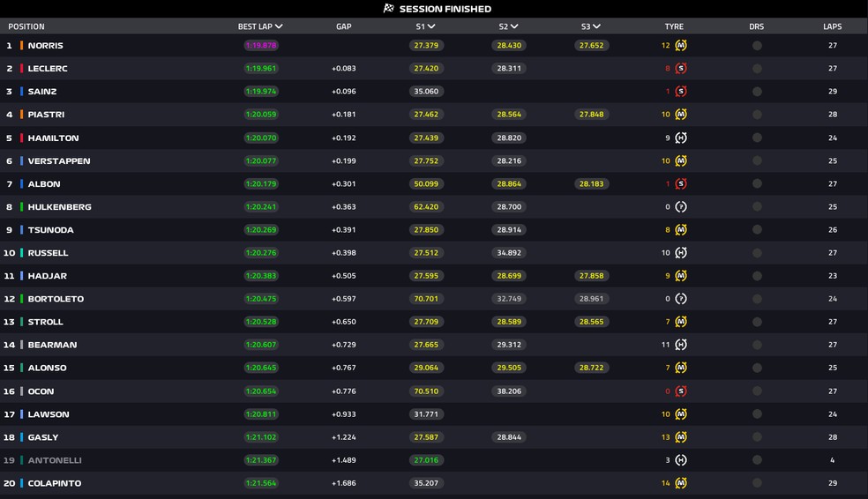Click Norris's orange team color bar

(x=21, y=45)
